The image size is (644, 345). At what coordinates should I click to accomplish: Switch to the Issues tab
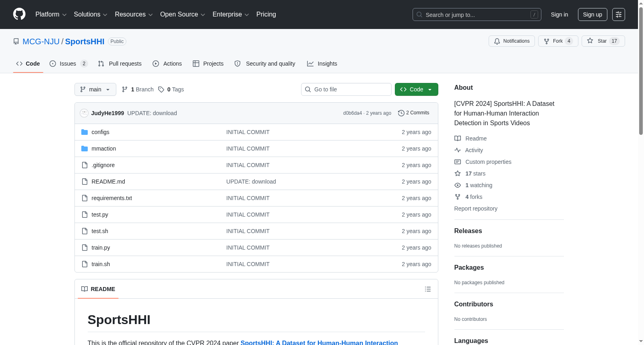68,64
